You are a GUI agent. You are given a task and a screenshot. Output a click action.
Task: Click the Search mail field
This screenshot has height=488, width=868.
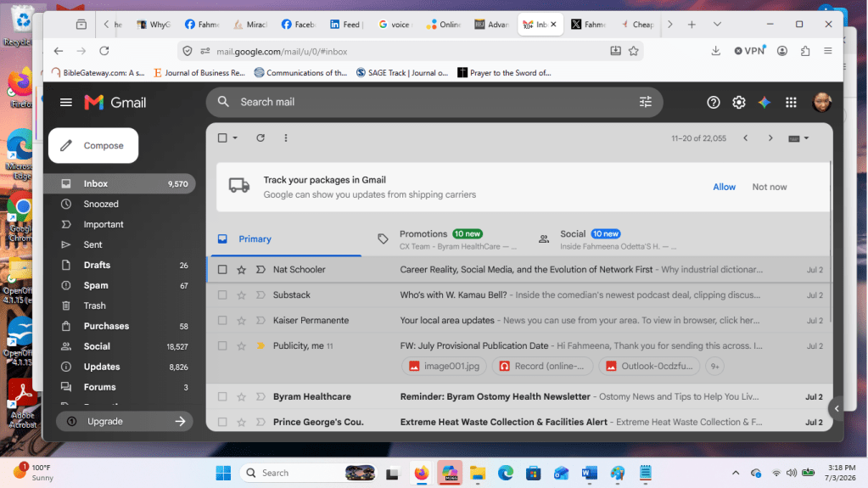pyautogui.click(x=434, y=102)
